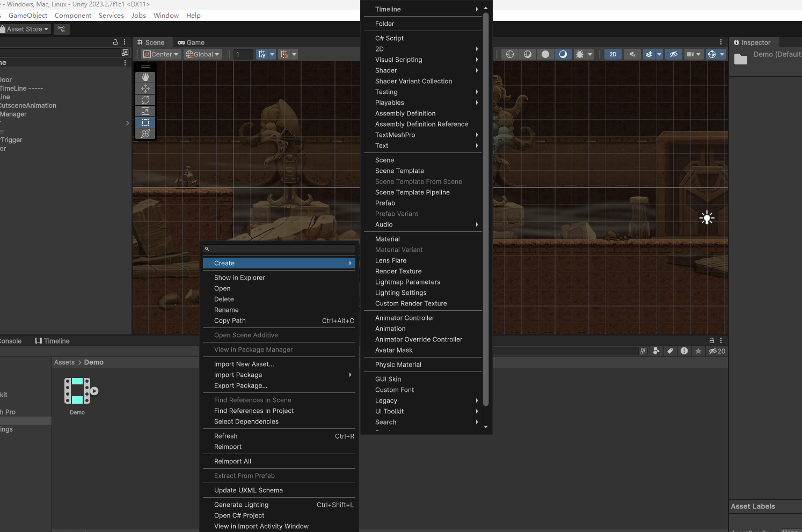Toggle grid snapping magnet
The width and height of the screenshot is (802, 532).
[x=284, y=54]
